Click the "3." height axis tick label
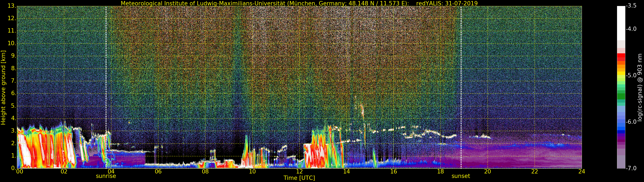This screenshot has width=644, height=182. point(13,131)
